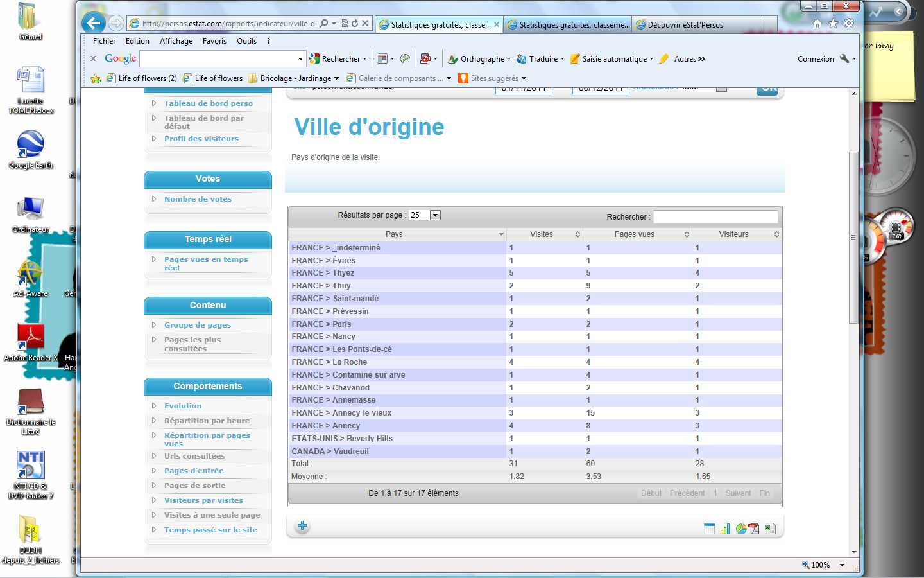
Task: Click the blue plus icon below the table
Action: (302, 526)
